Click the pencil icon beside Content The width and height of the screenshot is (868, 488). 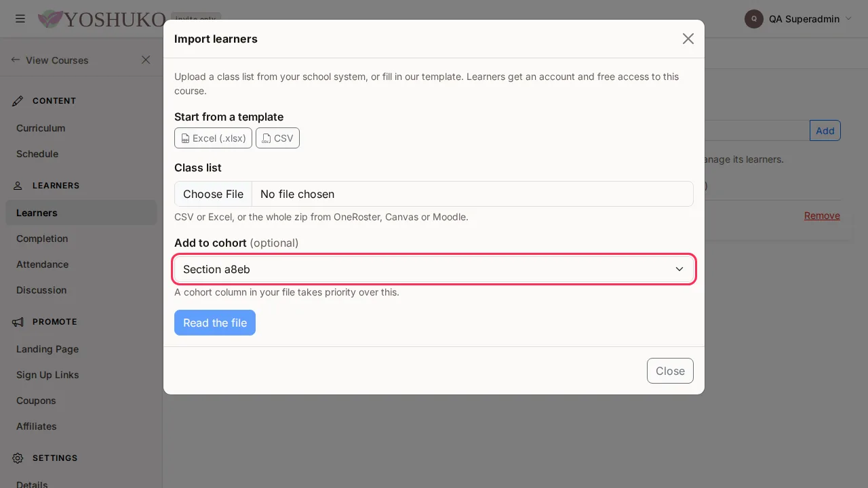pos(18,101)
